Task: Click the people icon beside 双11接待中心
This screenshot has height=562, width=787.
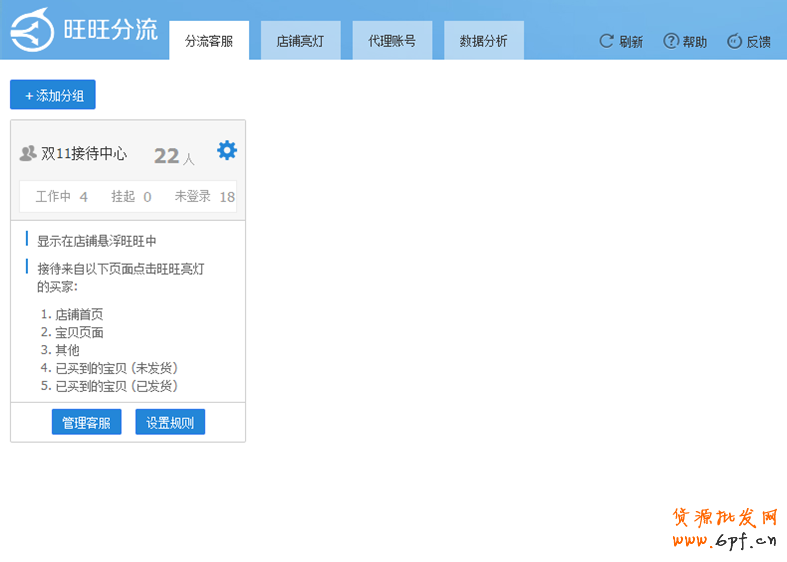Action: coord(28,154)
